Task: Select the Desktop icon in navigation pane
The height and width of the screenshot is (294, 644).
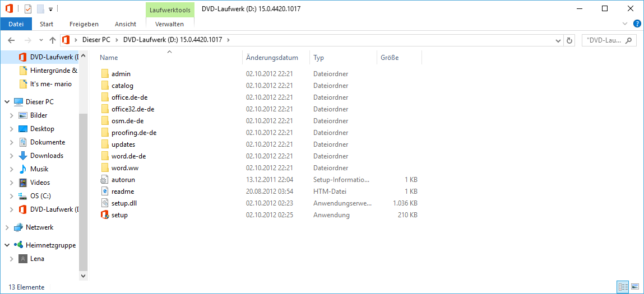Action: pyautogui.click(x=23, y=129)
